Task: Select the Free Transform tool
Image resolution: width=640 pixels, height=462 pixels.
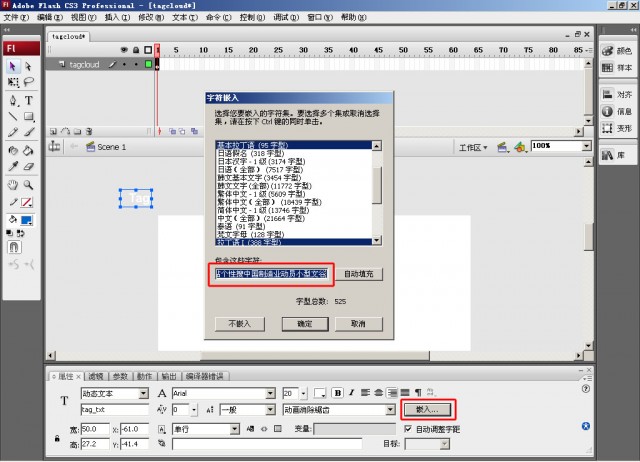Action: pyautogui.click(x=13, y=82)
